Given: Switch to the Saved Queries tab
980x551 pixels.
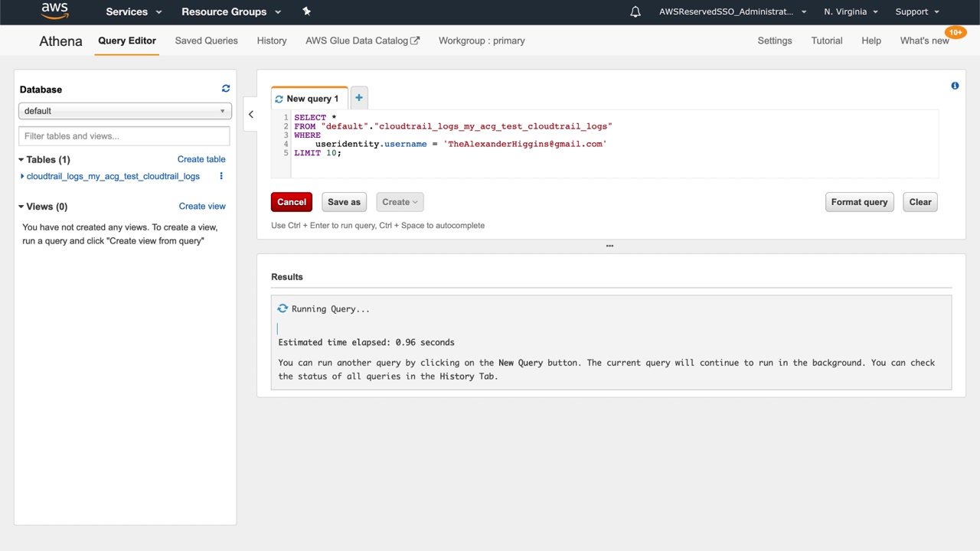Looking at the screenshot, I should pyautogui.click(x=206, y=41).
